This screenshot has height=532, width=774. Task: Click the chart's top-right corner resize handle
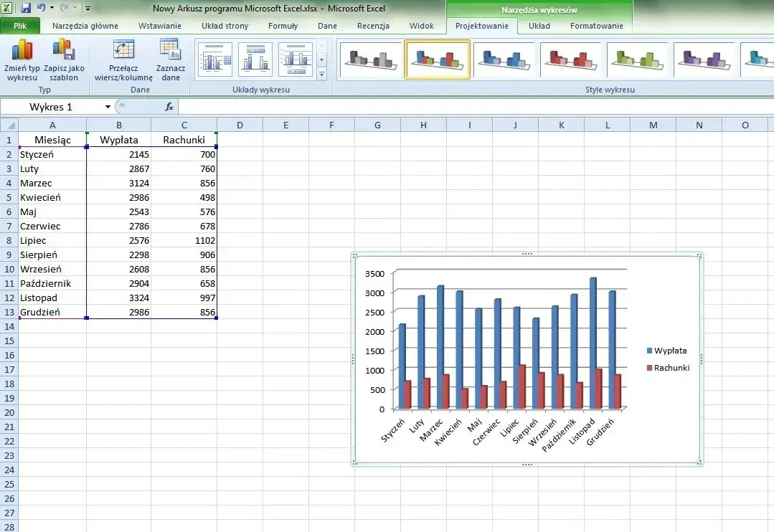pyautogui.click(x=699, y=256)
